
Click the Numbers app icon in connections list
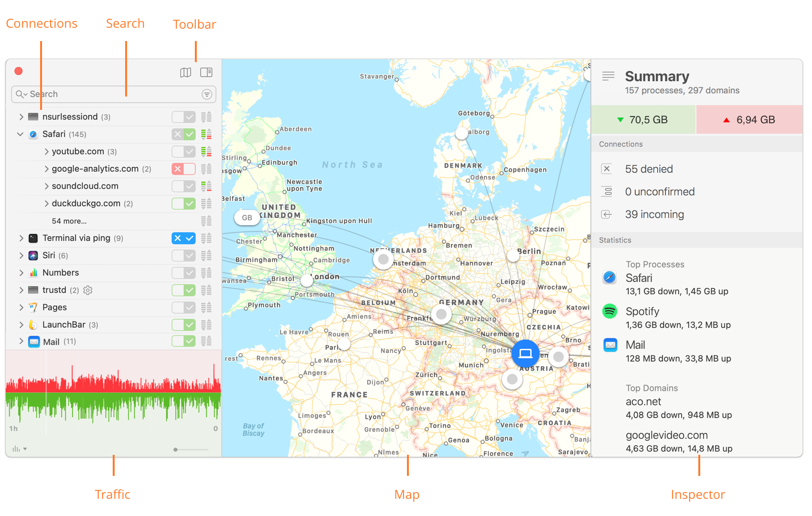[33, 273]
